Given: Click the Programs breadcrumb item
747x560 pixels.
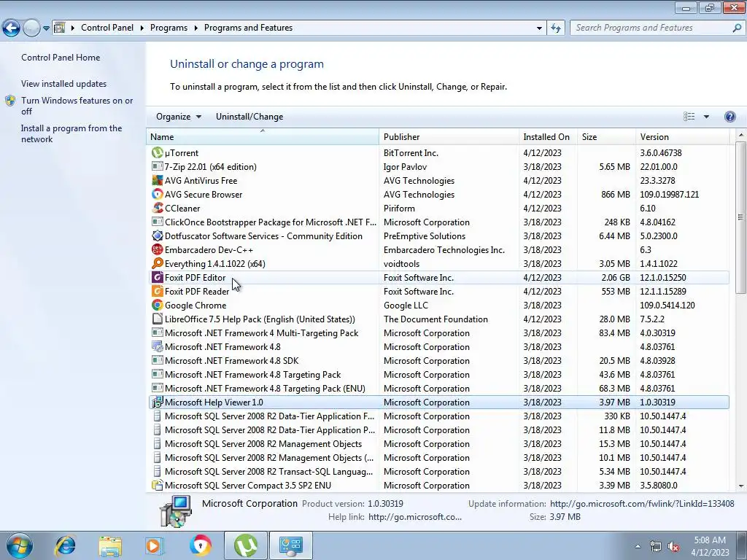Looking at the screenshot, I should tap(169, 28).
